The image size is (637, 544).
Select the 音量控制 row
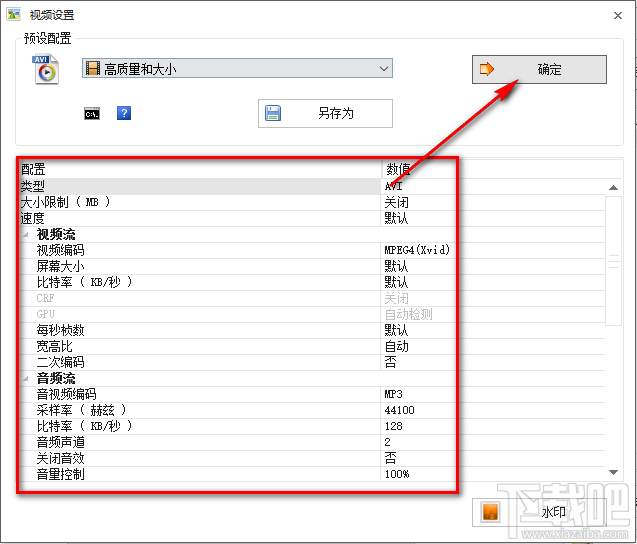click(312, 474)
